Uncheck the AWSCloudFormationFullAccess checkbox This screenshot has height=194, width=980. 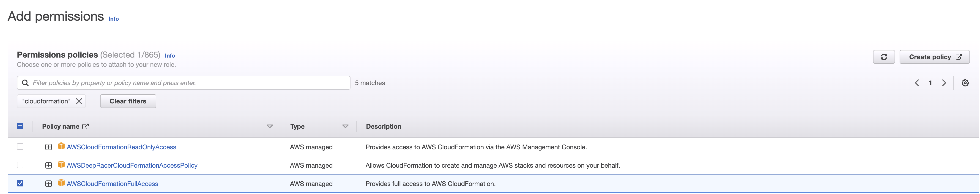tap(20, 183)
